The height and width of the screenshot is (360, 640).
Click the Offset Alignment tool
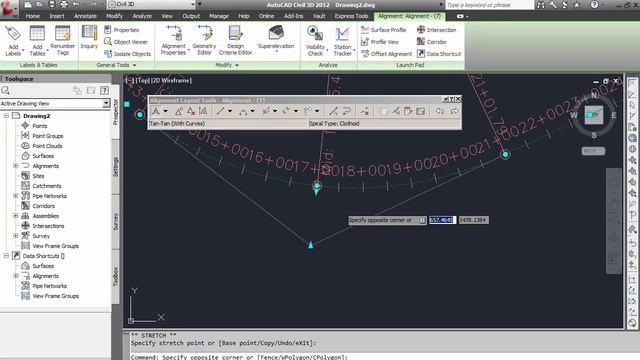387,53
